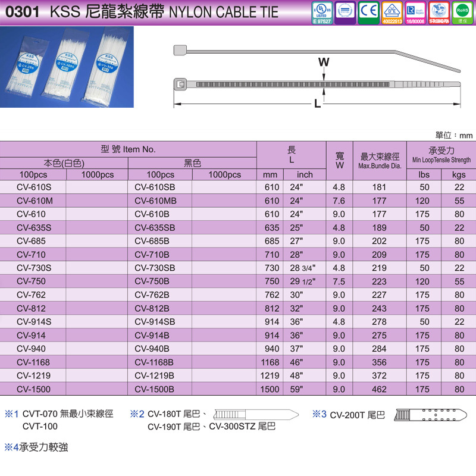
Task: Click the CE certification mark badge
Action: click(x=368, y=12)
